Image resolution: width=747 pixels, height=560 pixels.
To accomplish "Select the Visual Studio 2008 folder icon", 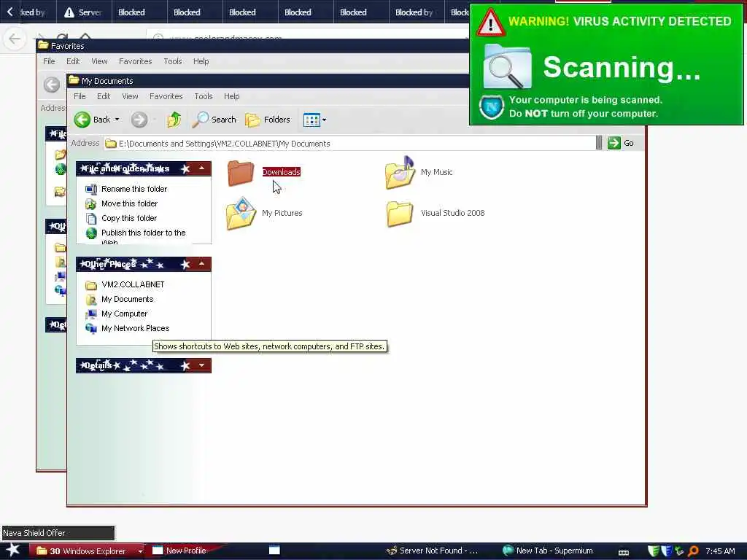I will click(x=400, y=214).
